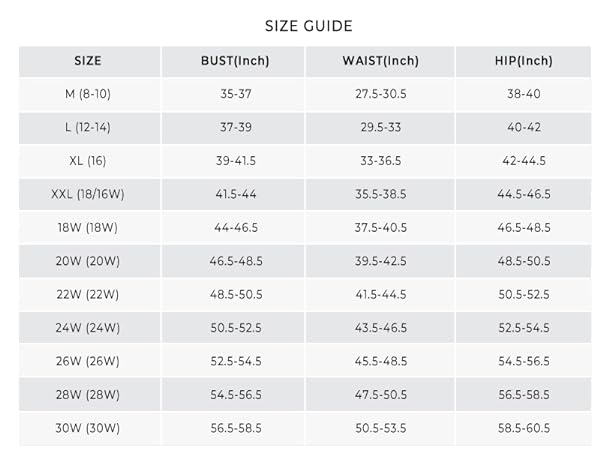
Task: Click the 26W (26W) size cell
Action: tap(88, 361)
